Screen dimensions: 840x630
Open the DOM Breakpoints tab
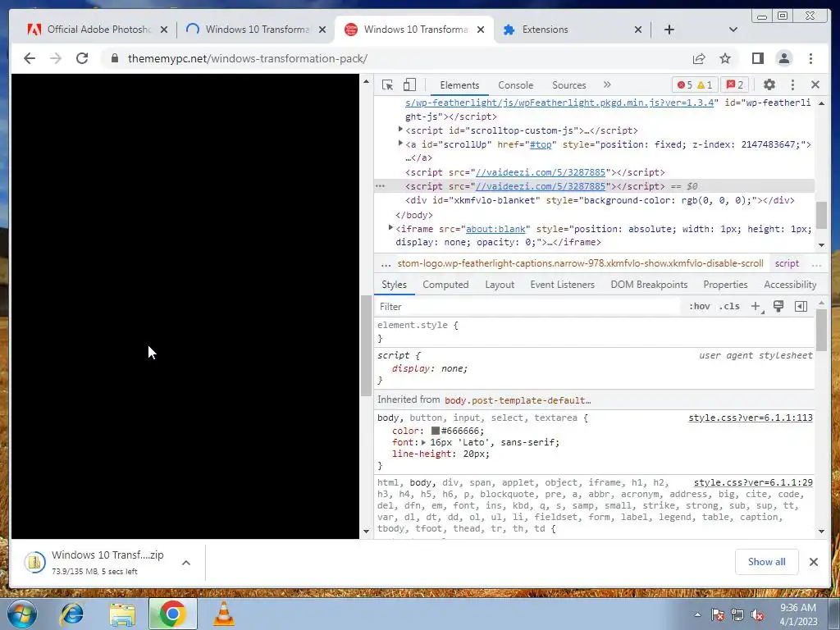coord(649,285)
